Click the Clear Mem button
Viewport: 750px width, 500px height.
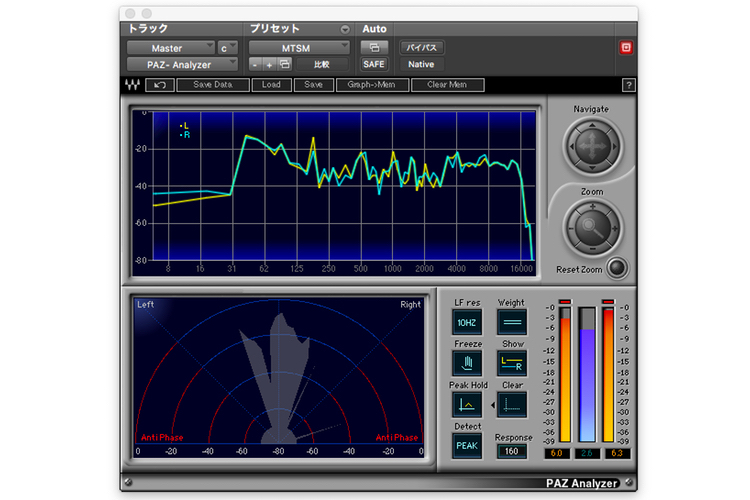pyautogui.click(x=447, y=85)
